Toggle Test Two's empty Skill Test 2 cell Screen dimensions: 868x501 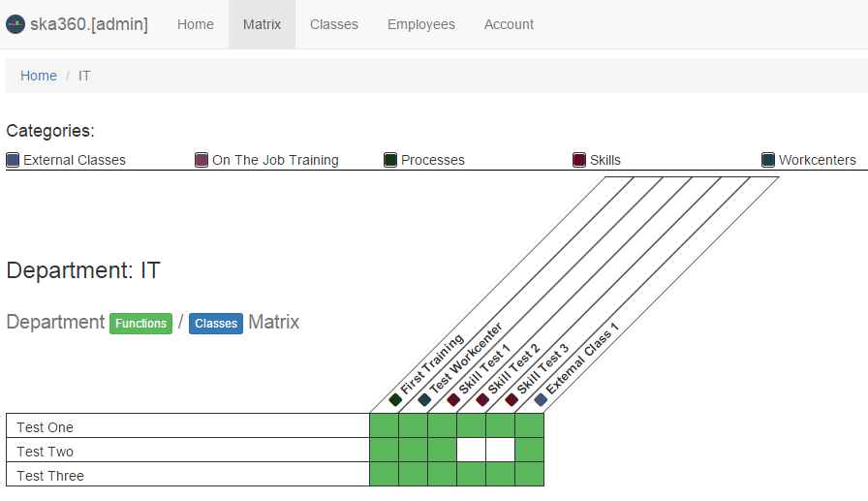click(x=471, y=451)
